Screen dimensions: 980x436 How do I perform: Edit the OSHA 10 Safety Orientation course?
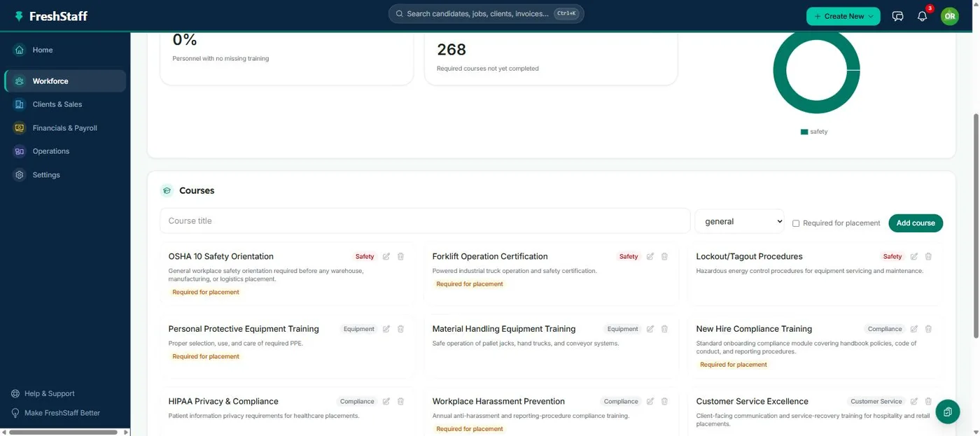[386, 257]
